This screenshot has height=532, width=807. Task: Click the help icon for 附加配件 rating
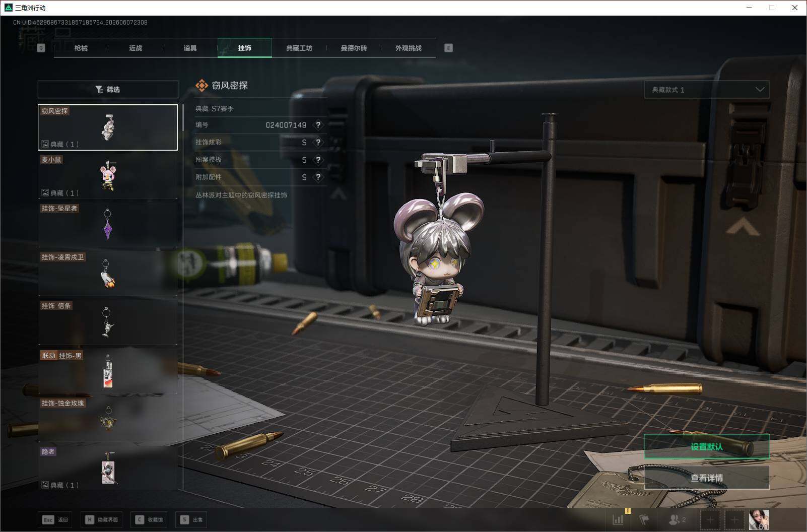(x=318, y=177)
